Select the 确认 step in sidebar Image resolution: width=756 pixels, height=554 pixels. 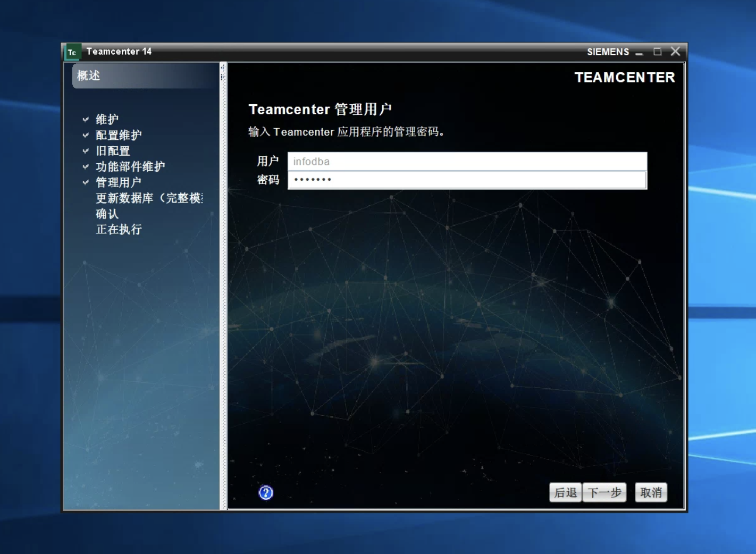[x=107, y=214]
